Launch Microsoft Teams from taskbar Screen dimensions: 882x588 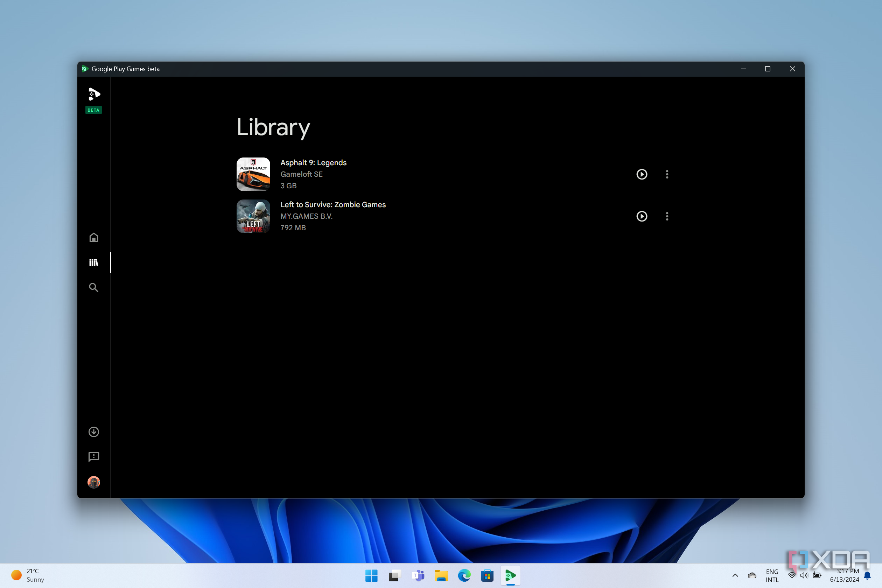click(418, 576)
